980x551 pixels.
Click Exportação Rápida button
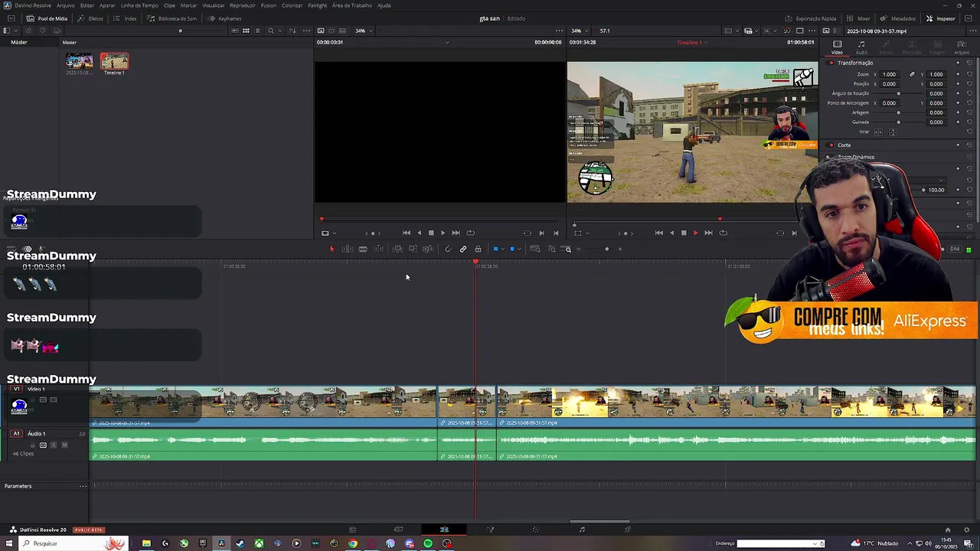pyautogui.click(x=811, y=18)
